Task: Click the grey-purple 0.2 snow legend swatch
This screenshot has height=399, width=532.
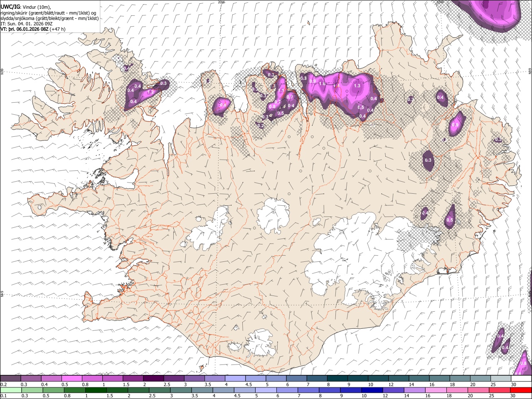Action: point(11,378)
